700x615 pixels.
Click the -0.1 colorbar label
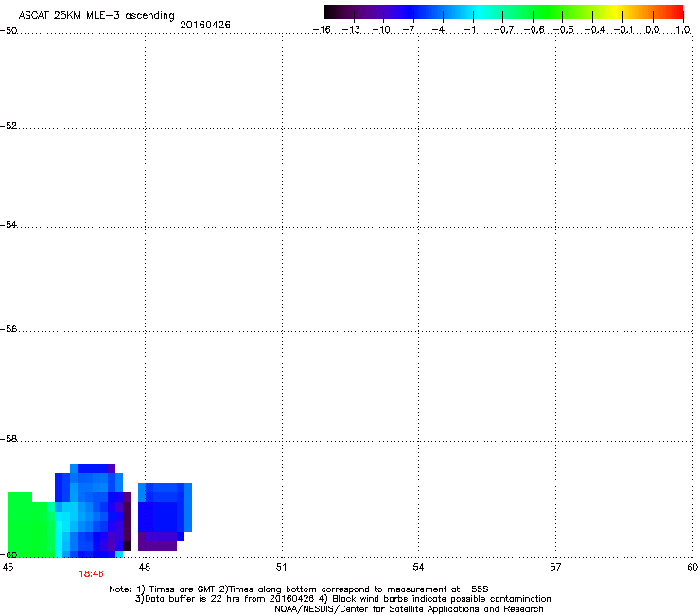[x=623, y=30]
